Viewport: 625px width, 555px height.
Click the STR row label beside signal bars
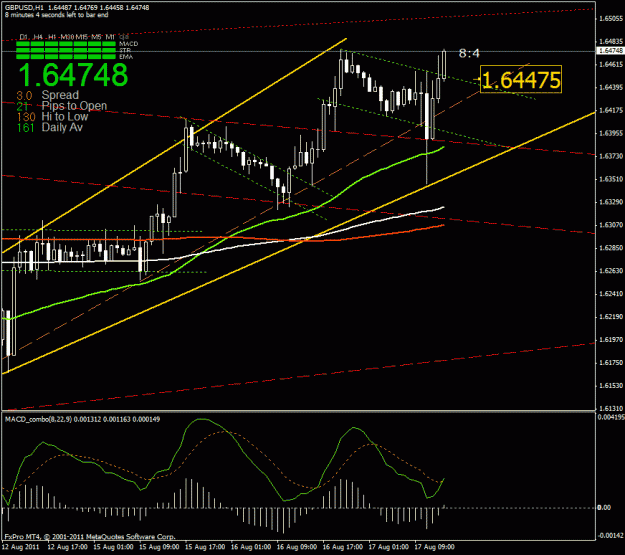125,50
